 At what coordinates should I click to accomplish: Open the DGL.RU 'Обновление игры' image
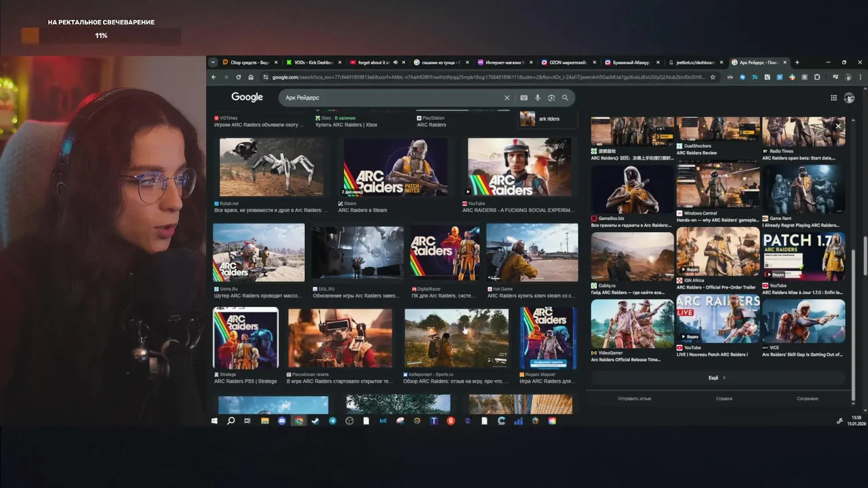357,252
